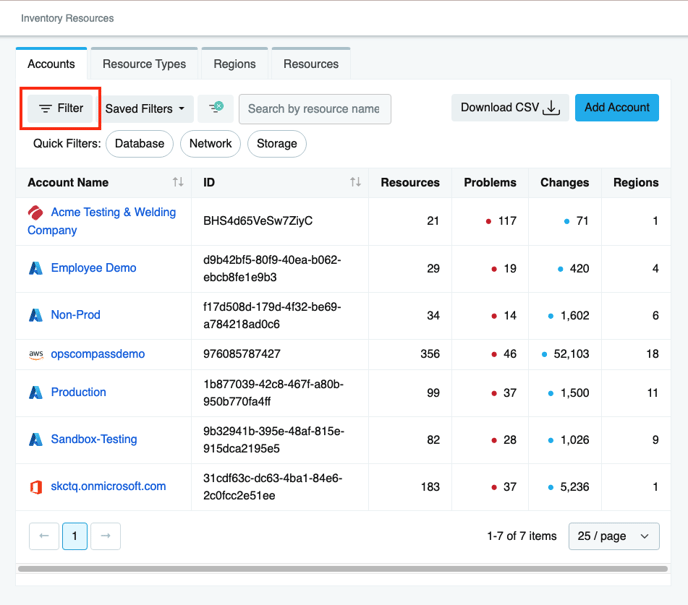Open the Employee Demo account link
688x605 pixels.
click(x=93, y=268)
